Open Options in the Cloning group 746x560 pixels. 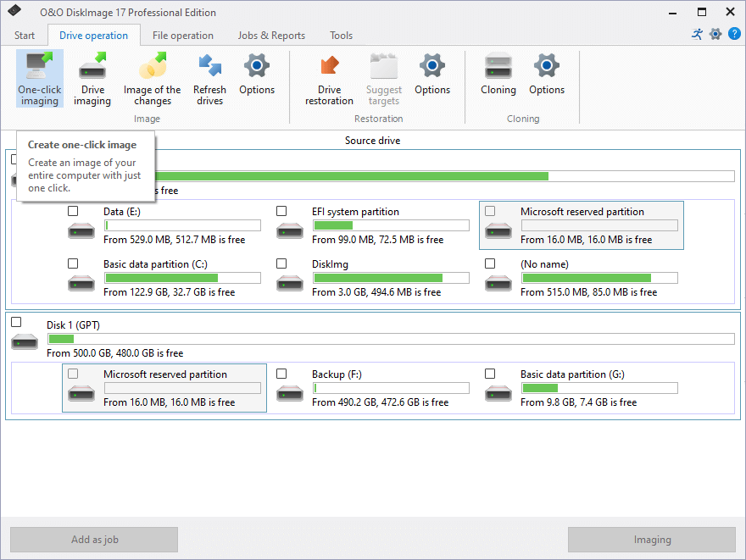pyautogui.click(x=547, y=75)
